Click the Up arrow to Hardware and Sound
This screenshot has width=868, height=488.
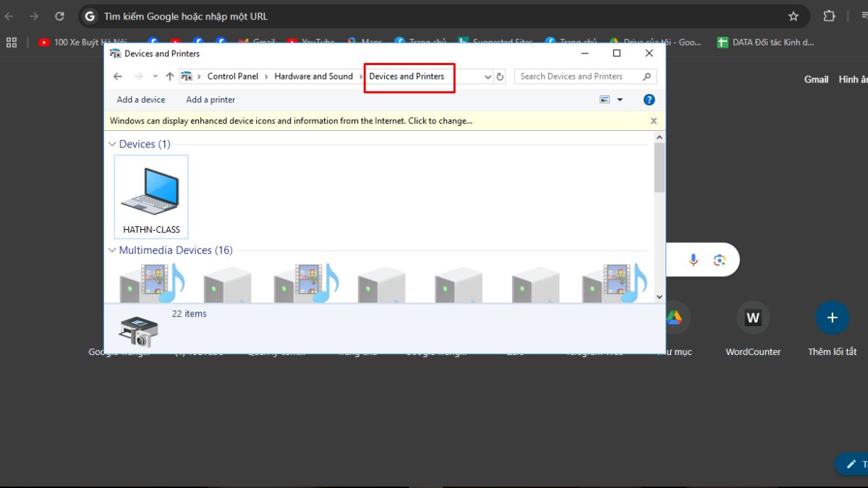pyautogui.click(x=170, y=77)
